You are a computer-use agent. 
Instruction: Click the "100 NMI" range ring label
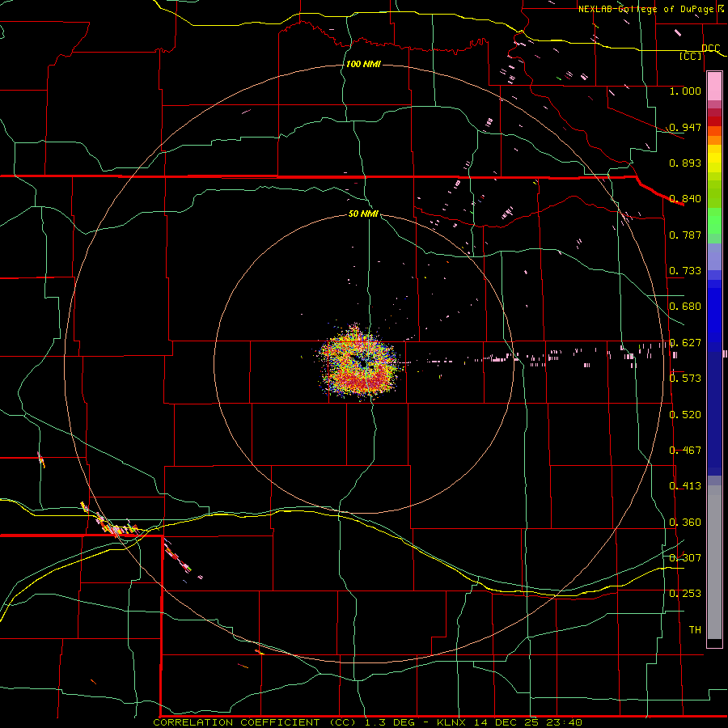tap(363, 64)
